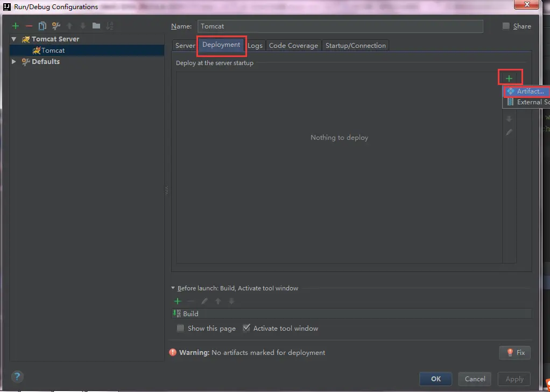Add before-launch task green plus
The width and height of the screenshot is (550, 392).
click(178, 301)
